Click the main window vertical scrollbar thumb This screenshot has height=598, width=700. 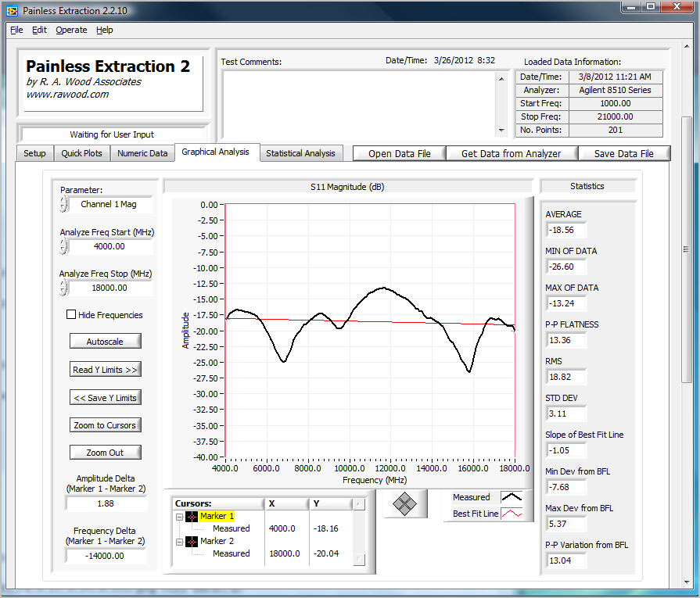tap(686, 249)
